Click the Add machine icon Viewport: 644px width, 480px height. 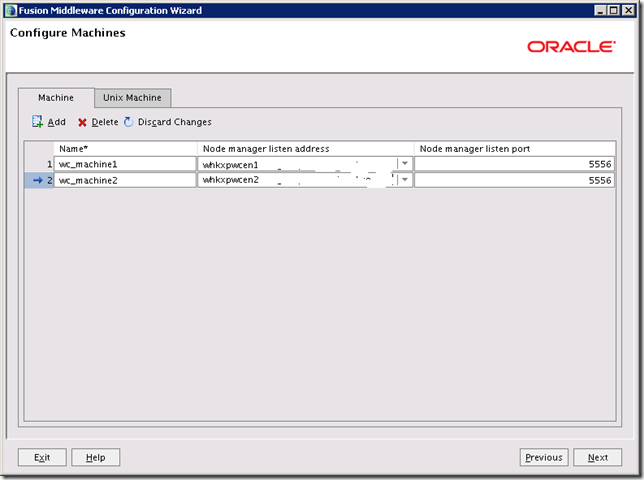[37, 122]
